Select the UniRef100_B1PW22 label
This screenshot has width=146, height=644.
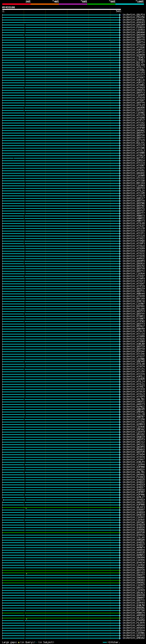tap(133, 407)
